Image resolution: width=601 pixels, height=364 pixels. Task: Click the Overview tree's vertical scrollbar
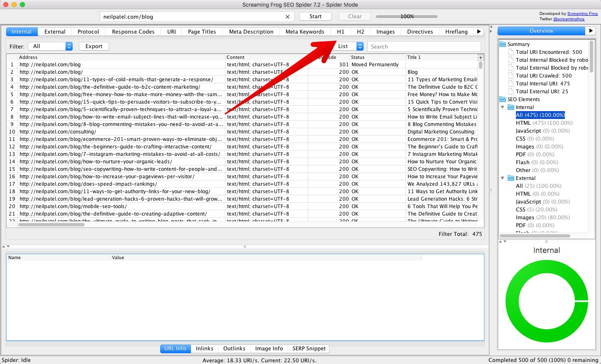pyautogui.click(x=591, y=56)
